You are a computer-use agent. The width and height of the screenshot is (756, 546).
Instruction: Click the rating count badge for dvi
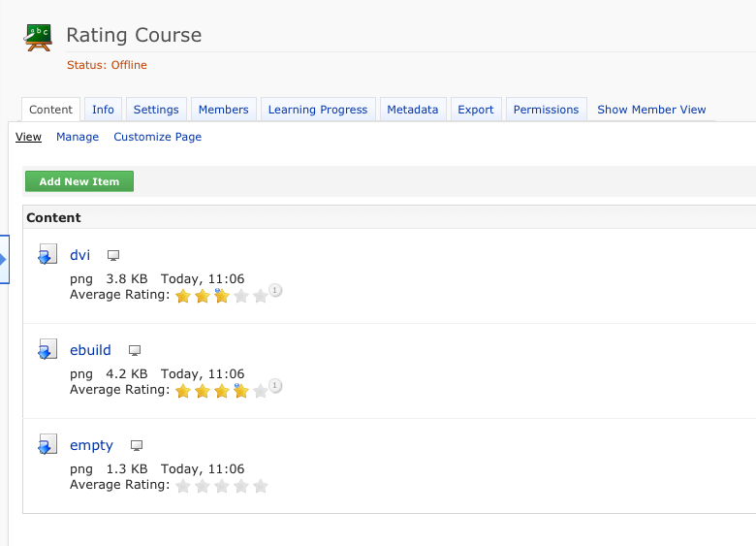275,290
